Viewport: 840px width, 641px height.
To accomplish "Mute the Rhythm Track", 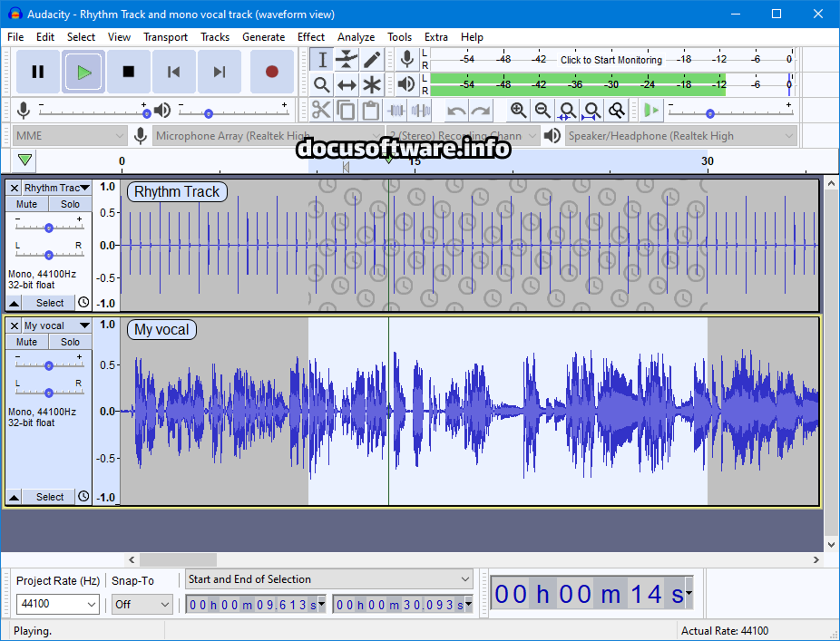I will 27,204.
